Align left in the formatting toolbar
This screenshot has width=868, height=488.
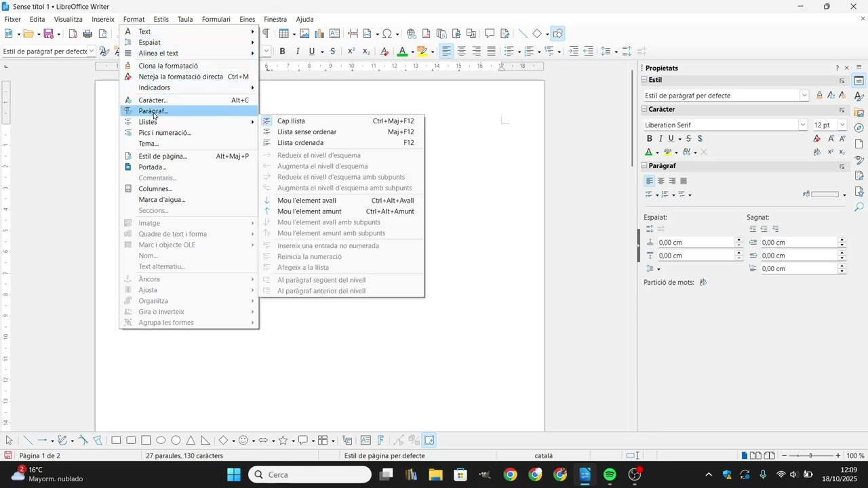446,52
